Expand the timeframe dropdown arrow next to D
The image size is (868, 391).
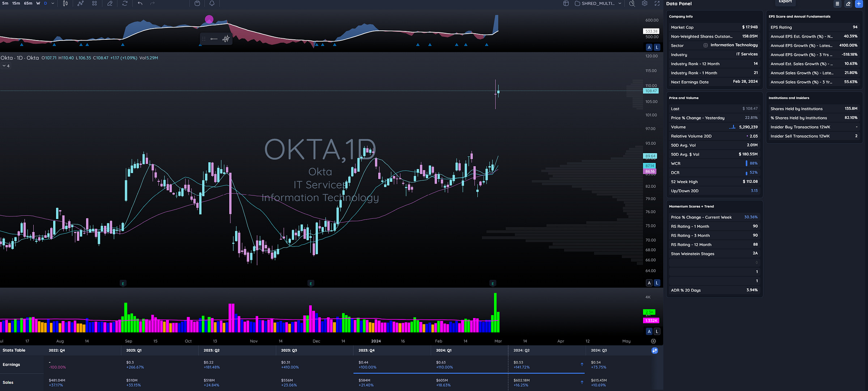53,3
